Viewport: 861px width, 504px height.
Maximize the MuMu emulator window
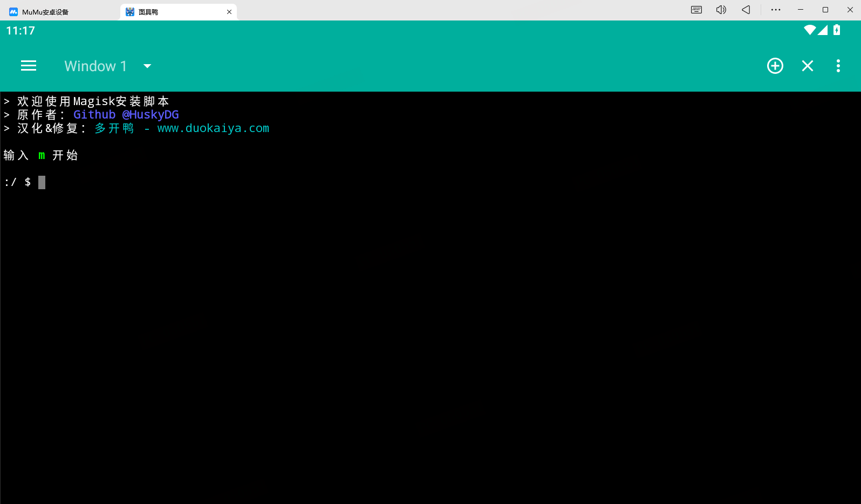click(x=825, y=10)
